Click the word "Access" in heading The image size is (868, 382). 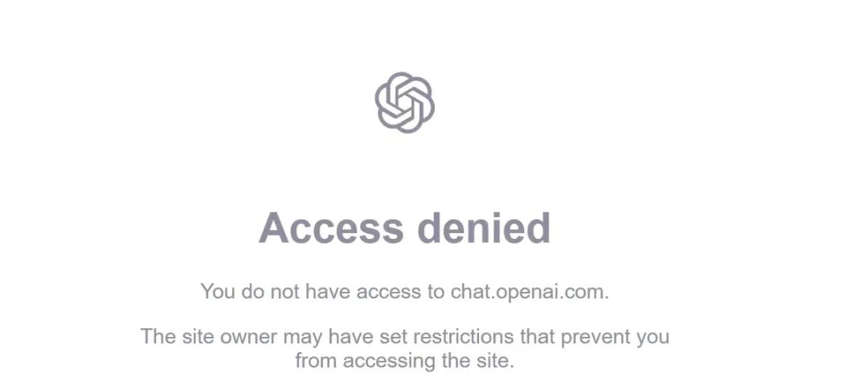tap(332, 228)
